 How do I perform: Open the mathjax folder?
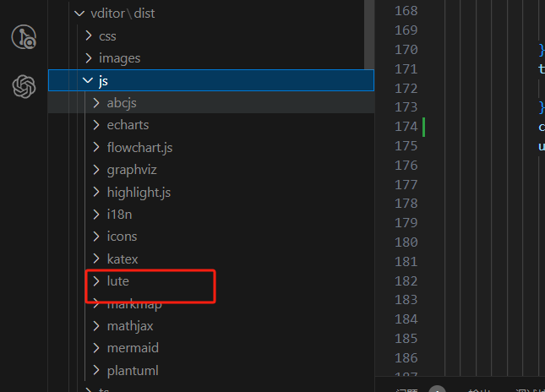click(130, 325)
